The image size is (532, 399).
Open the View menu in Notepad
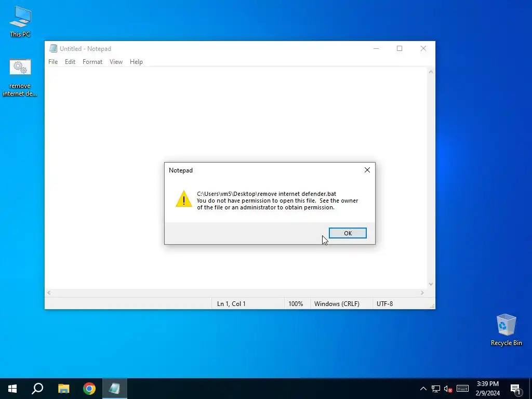tap(116, 62)
